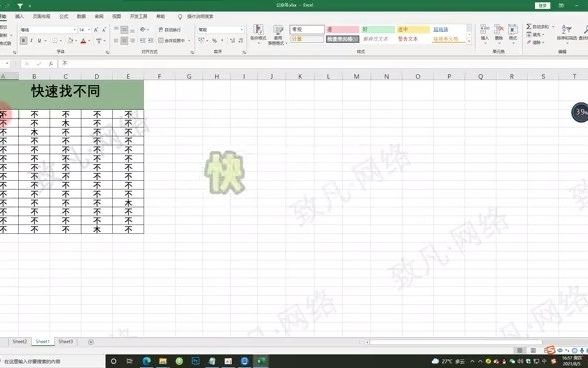The height and width of the screenshot is (368, 588).
Task: Toggle bold formatting in the ribbon
Action: coord(24,41)
